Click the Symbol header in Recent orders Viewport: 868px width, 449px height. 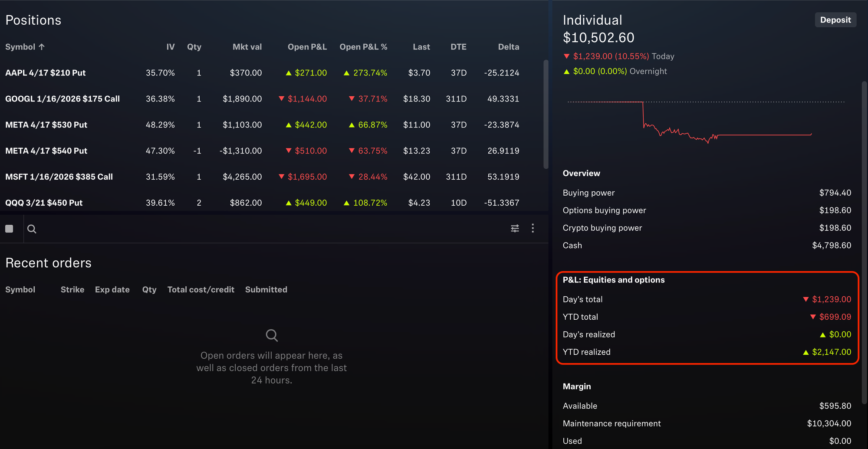[x=20, y=290]
